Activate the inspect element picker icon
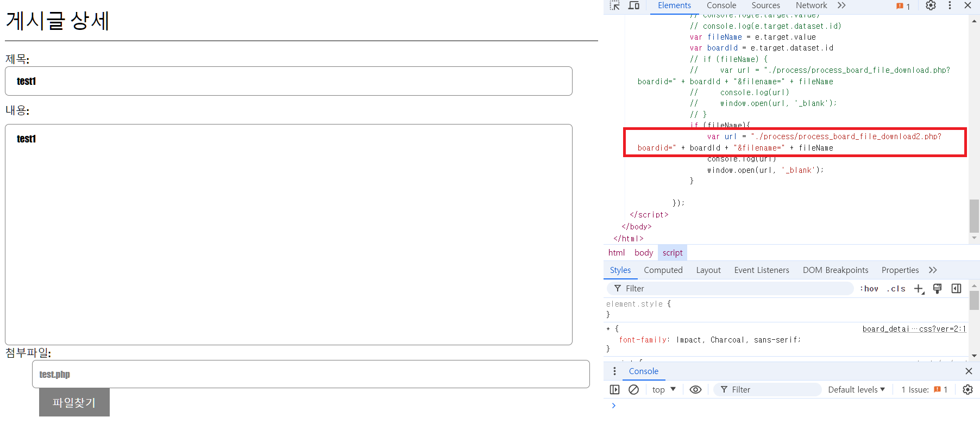The height and width of the screenshot is (423, 980). (615, 5)
